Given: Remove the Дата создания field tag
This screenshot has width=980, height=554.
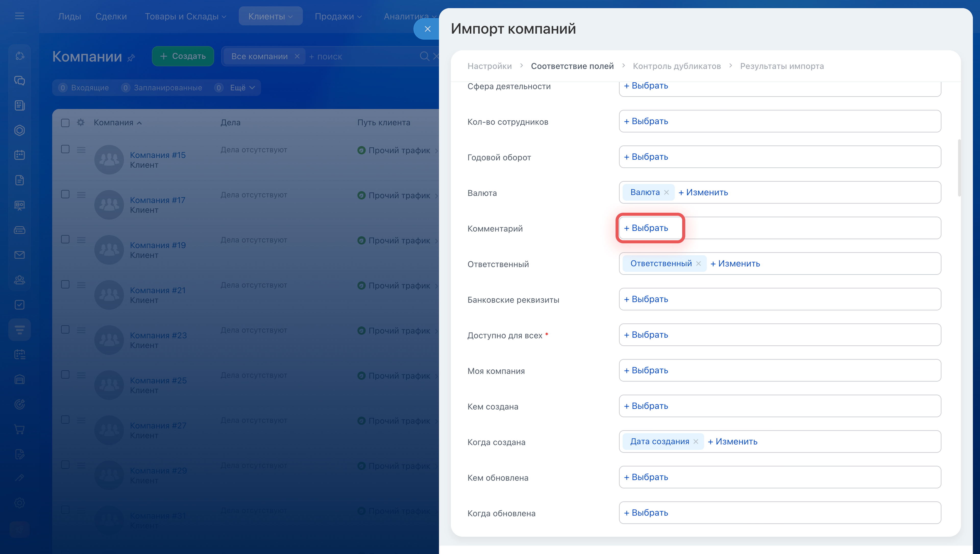Looking at the screenshot, I should coord(696,441).
